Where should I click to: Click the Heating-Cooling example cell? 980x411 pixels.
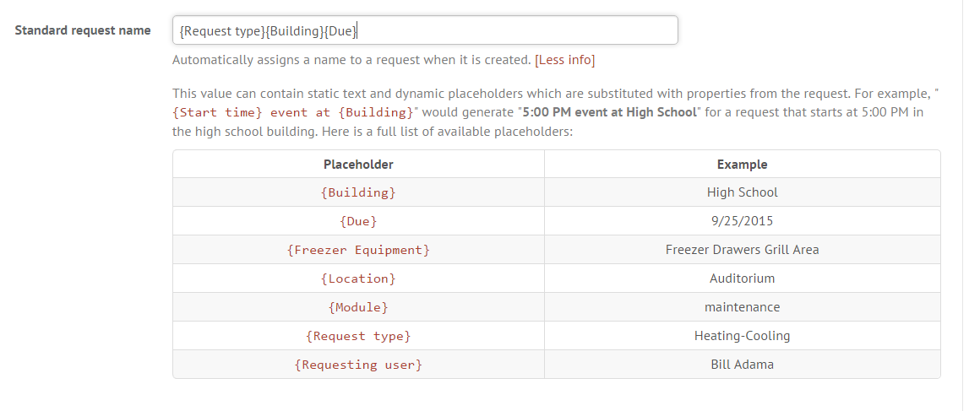[x=742, y=336]
